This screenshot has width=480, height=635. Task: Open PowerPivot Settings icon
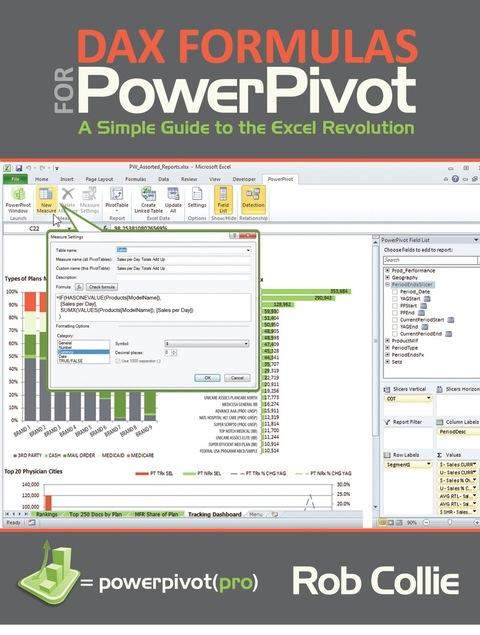pyautogui.click(x=197, y=198)
